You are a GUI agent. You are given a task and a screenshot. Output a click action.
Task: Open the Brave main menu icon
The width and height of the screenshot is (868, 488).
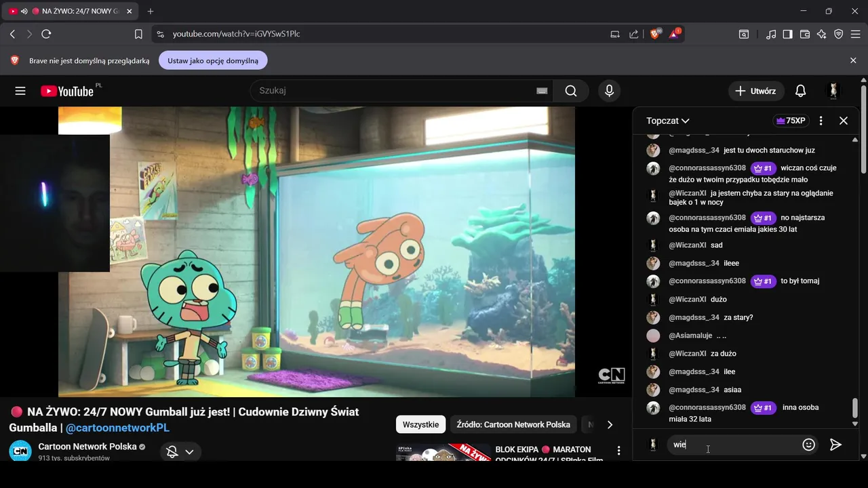[x=855, y=34]
